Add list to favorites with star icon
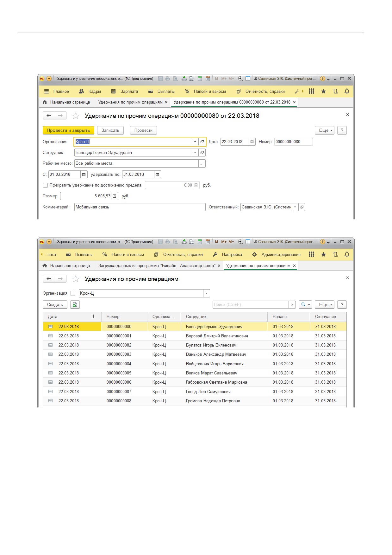This screenshot has height=555, width=392. click(x=76, y=279)
